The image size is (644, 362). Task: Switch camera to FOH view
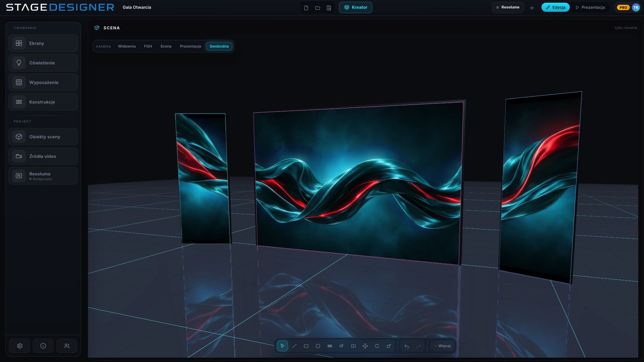coord(148,46)
